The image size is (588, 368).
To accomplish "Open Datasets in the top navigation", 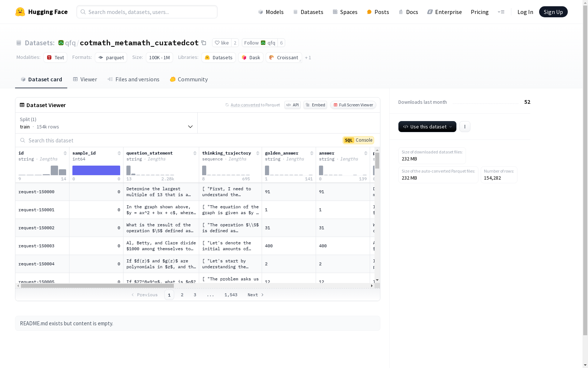I will pyautogui.click(x=308, y=12).
